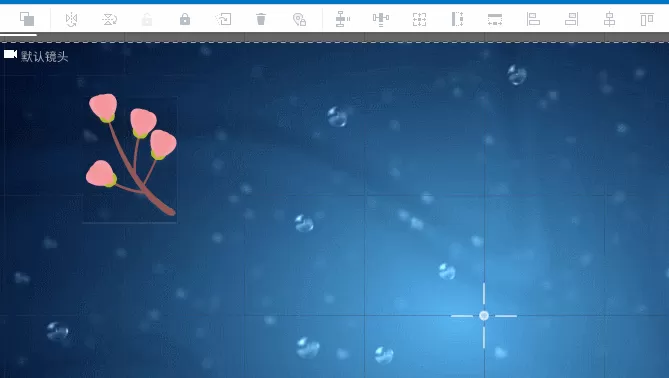Flip the object vertically

(x=110, y=19)
